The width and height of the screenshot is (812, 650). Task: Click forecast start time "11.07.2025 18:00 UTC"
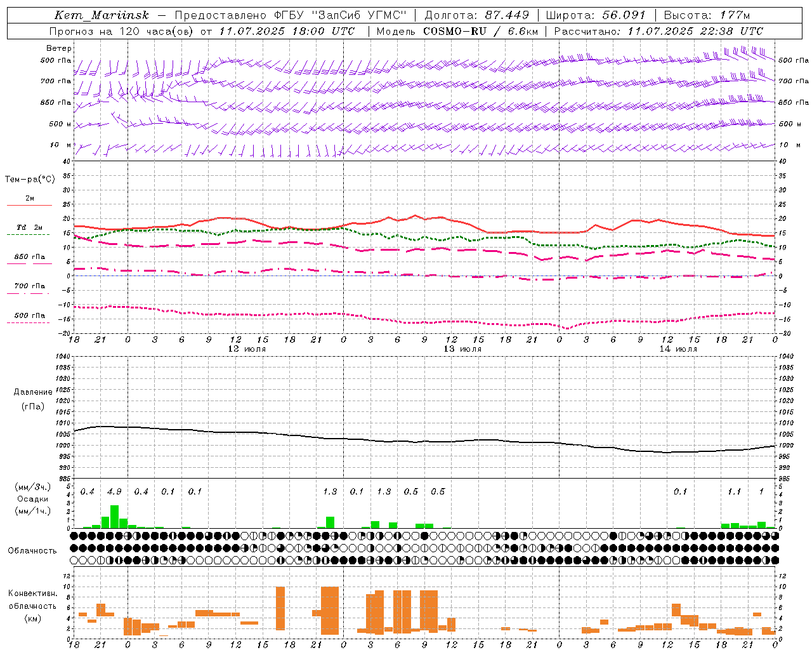pyautogui.click(x=287, y=31)
